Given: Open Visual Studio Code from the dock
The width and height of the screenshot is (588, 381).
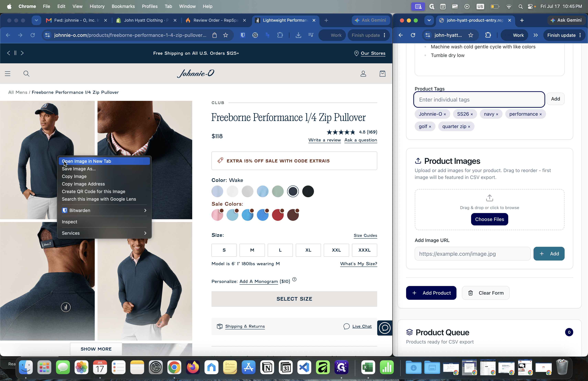Looking at the screenshot, I should click(x=304, y=368).
